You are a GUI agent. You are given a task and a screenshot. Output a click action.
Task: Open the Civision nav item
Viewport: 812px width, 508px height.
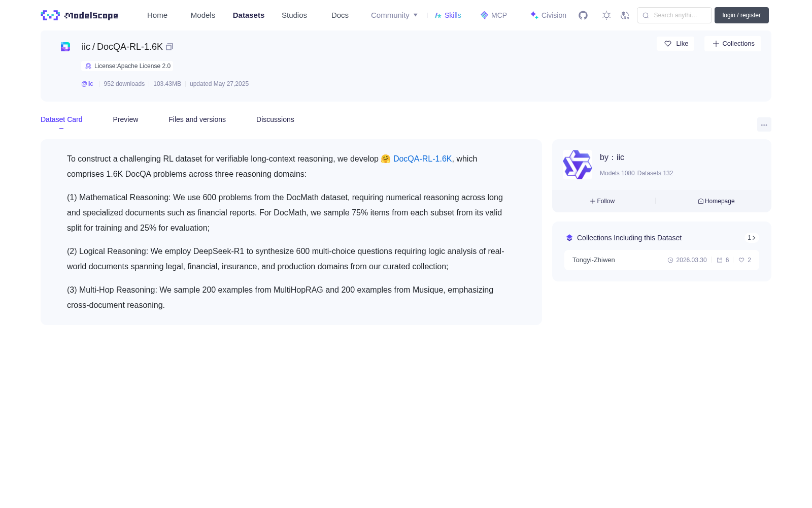[x=548, y=15]
